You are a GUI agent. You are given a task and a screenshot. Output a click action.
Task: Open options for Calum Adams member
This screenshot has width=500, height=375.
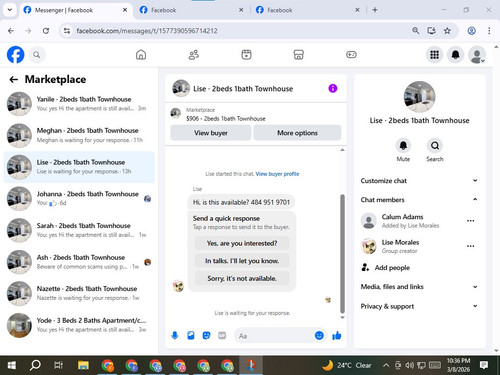point(470,221)
